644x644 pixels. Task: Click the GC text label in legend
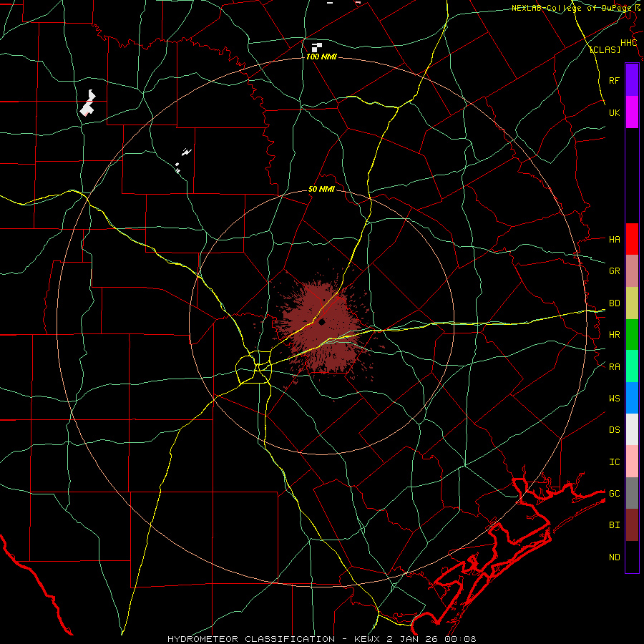click(x=614, y=494)
